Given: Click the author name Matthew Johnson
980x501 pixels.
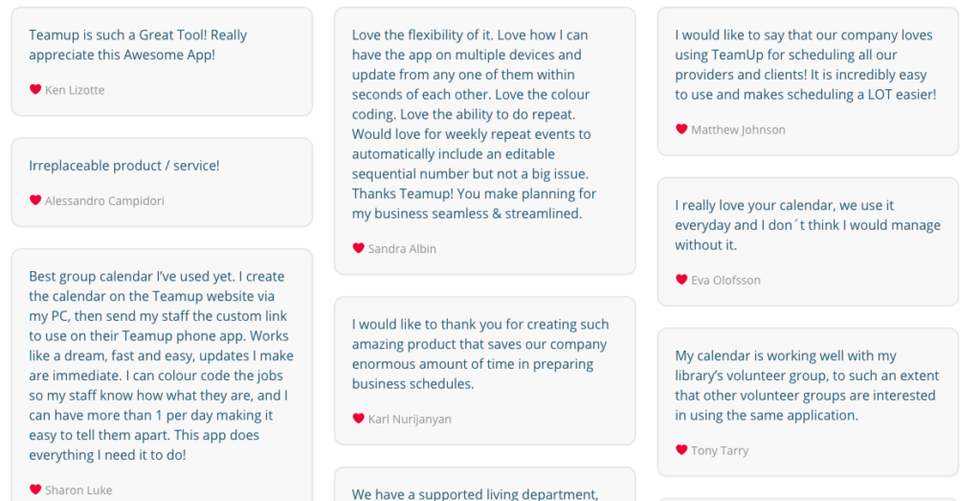Looking at the screenshot, I should coord(738,130).
